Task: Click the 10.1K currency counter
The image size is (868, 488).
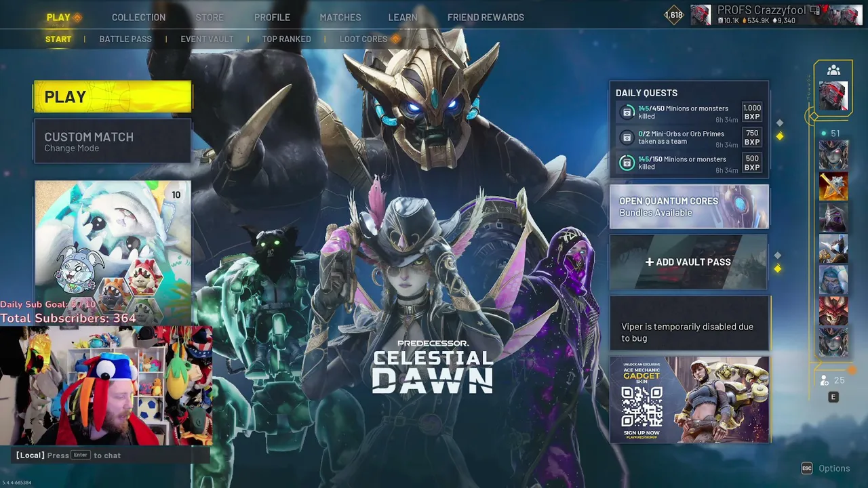Action: (728, 21)
